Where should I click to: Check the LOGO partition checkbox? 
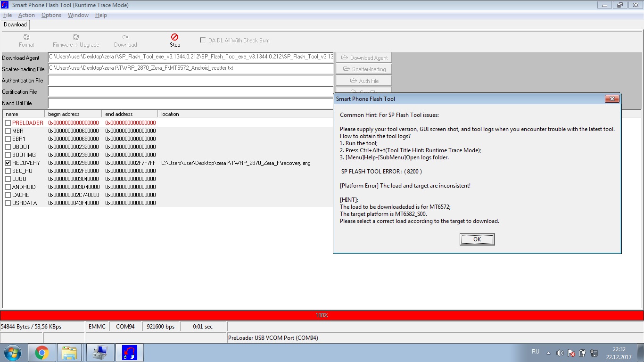pyautogui.click(x=8, y=179)
